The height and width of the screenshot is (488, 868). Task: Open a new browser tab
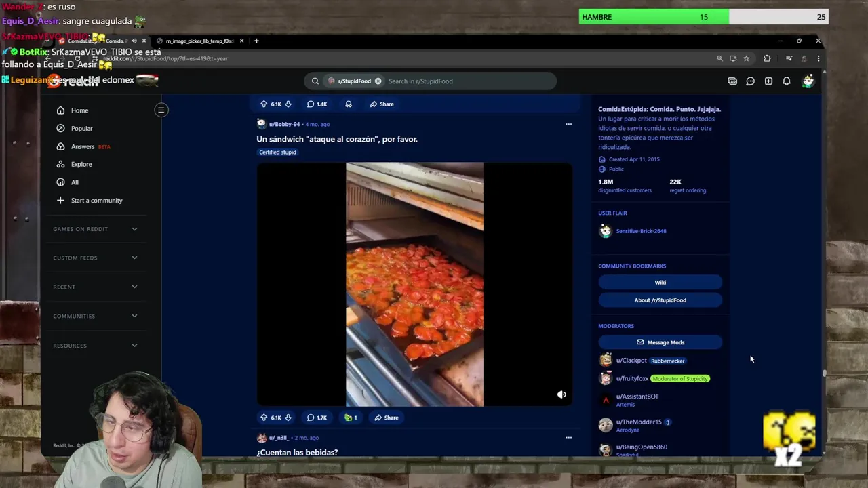[256, 41]
